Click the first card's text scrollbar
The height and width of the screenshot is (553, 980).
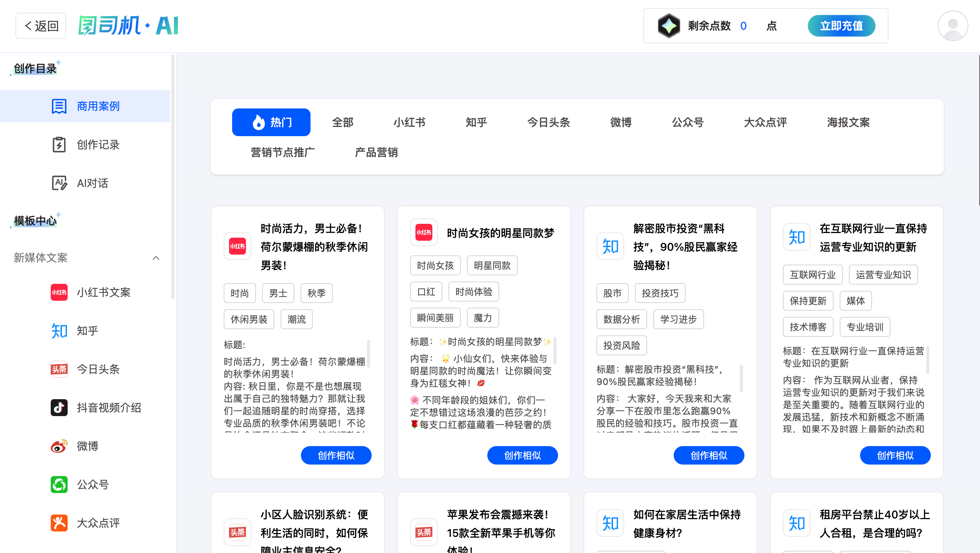(x=368, y=354)
